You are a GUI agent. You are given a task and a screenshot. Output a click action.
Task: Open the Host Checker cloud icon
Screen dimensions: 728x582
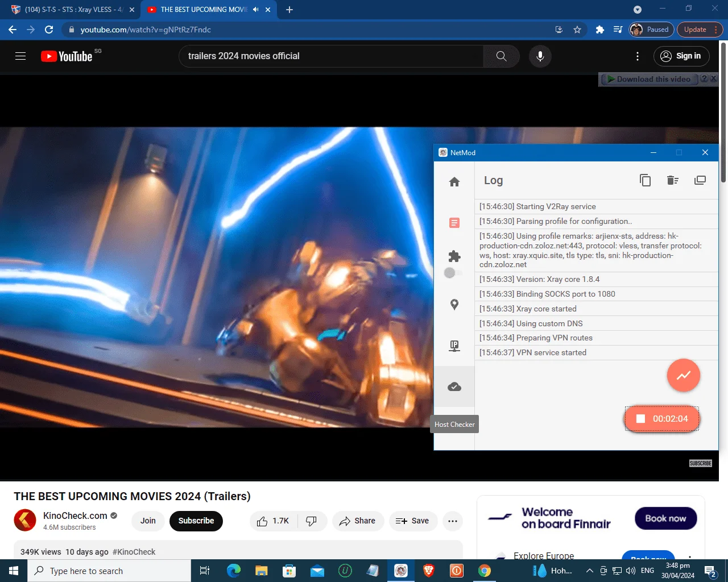(x=454, y=387)
